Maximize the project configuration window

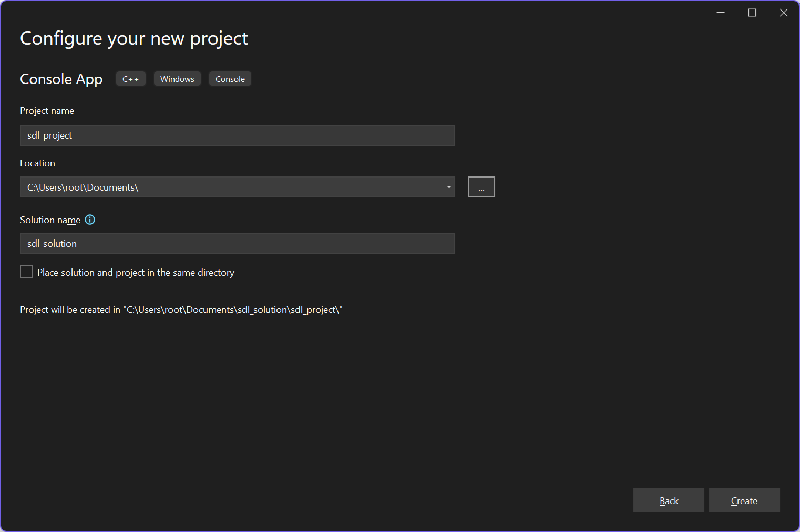tap(752, 12)
